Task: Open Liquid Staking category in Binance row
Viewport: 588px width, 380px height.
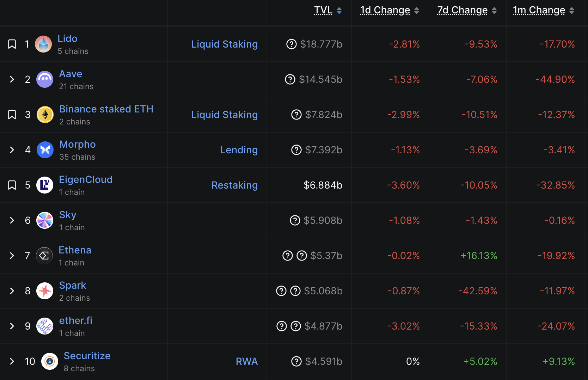Action: [225, 115]
